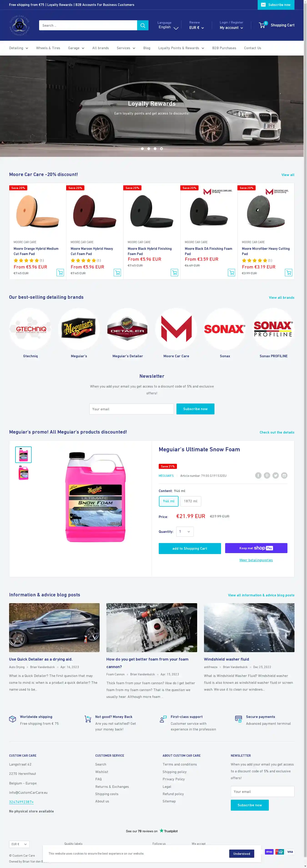Click the search magnifier icon button

[x=143, y=25]
